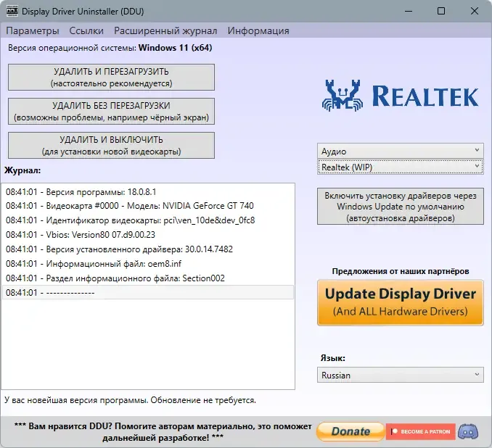Select log row Версия программы: 18.0.8.1
The width and height of the screenshot is (492, 448).
click(148, 192)
